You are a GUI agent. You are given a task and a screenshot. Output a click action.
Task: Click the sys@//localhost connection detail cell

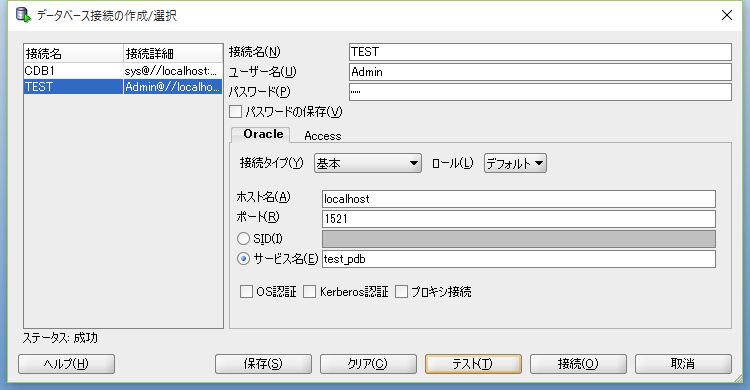pyautogui.click(x=173, y=71)
